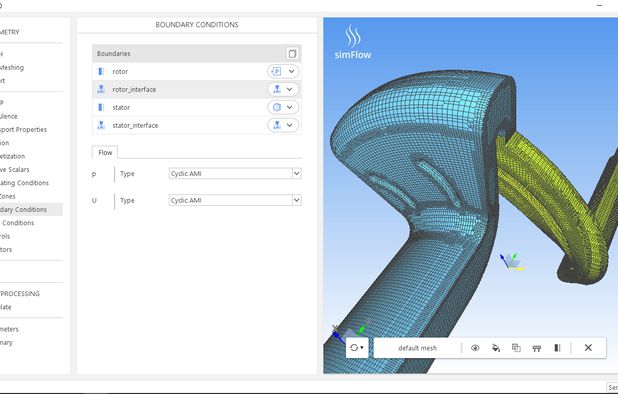Click the copy boundaries icon in Boundaries header
618x394 pixels.
292,54
